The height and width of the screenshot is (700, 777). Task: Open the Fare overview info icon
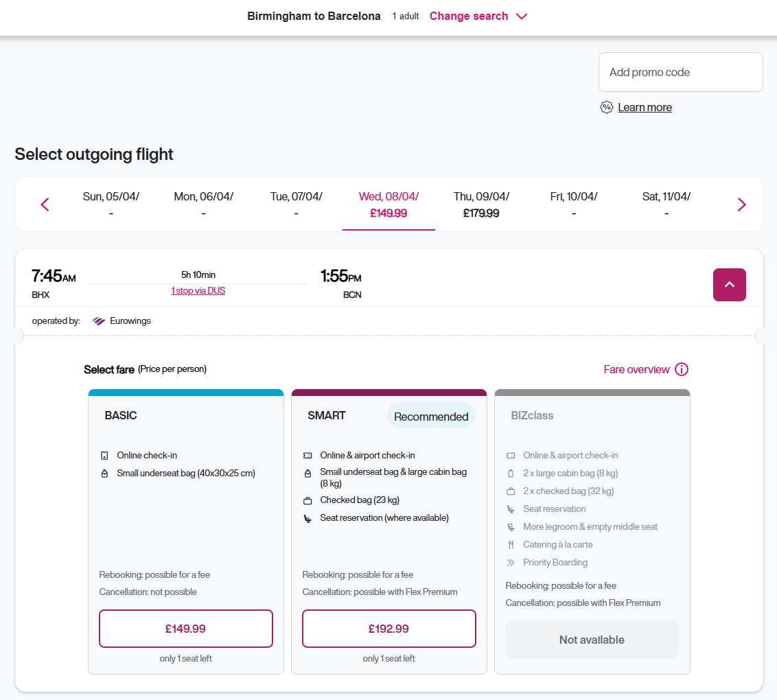point(682,369)
